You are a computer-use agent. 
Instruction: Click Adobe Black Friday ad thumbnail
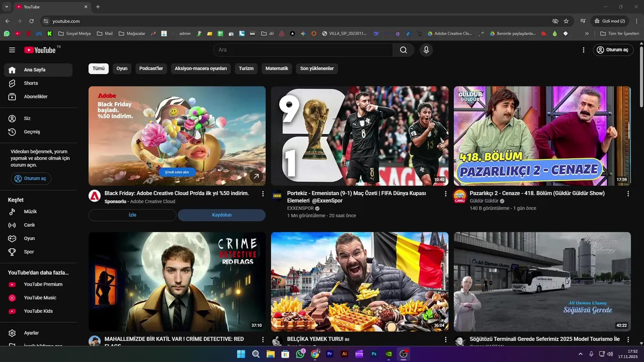(x=177, y=136)
